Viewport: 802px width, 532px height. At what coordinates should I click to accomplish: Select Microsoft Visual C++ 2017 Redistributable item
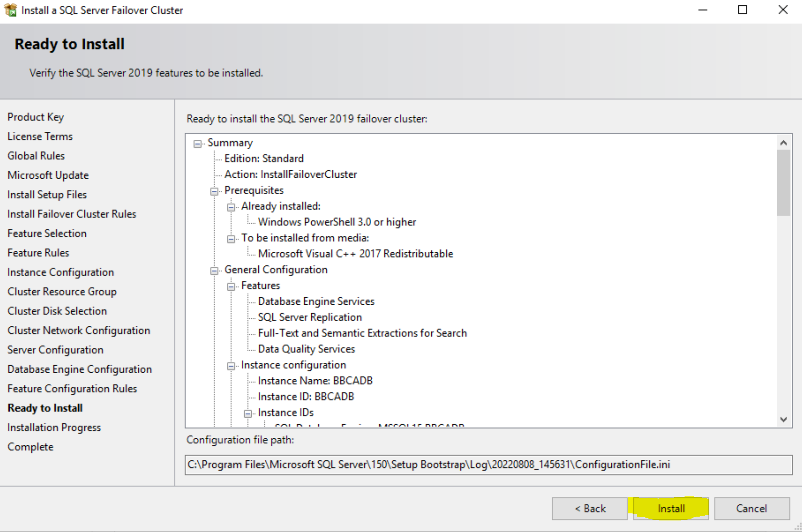356,254
